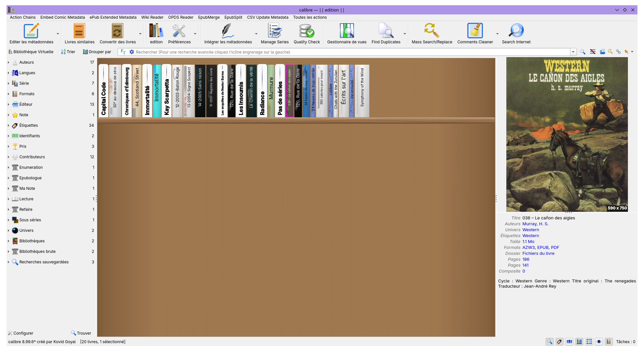Toggle the bookshelf view button in status bar
644x354 pixels.
579,342
